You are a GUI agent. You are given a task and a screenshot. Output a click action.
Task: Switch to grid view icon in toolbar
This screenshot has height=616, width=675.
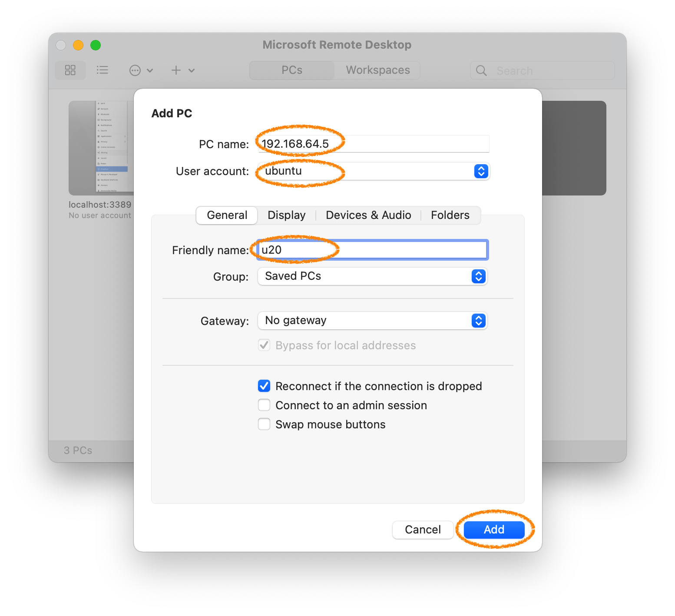pyautogui.click(x=70, y=70)
